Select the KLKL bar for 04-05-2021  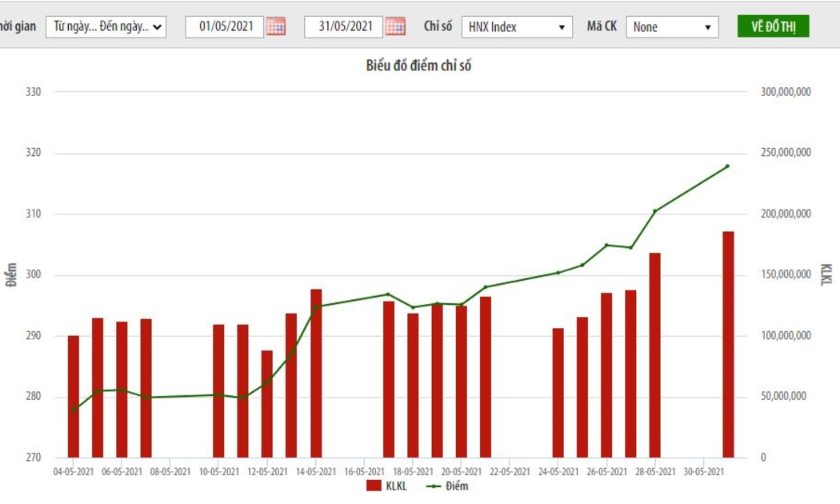(74, 396)
